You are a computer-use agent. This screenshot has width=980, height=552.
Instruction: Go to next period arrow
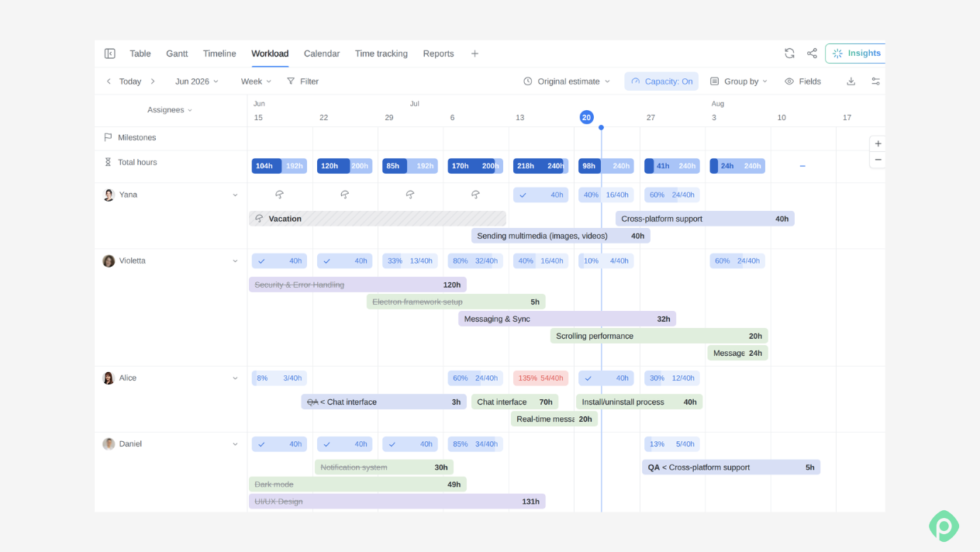[x=153, y=81]
